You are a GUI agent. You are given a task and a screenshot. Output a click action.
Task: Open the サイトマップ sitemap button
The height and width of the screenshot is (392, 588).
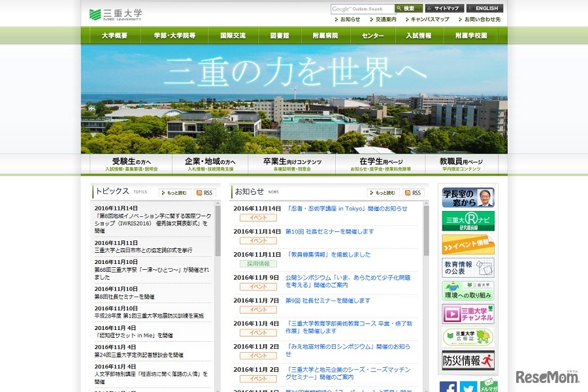click(445, 8)
